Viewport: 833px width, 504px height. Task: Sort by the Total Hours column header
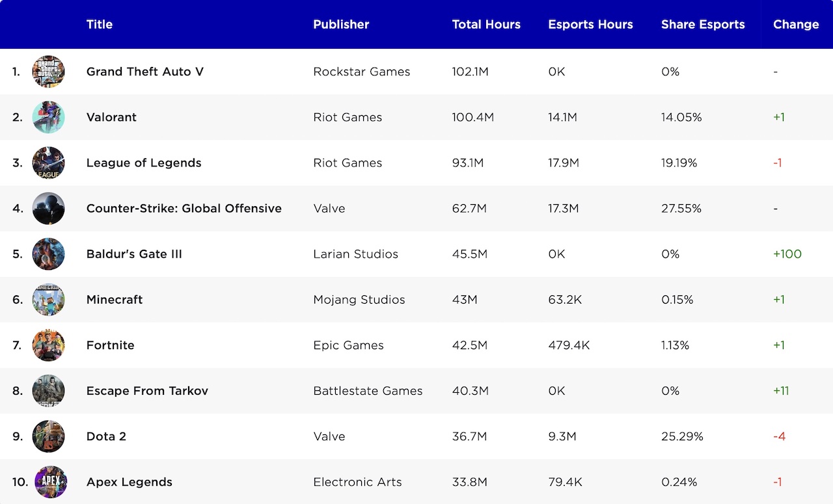(x=486, y=25)
